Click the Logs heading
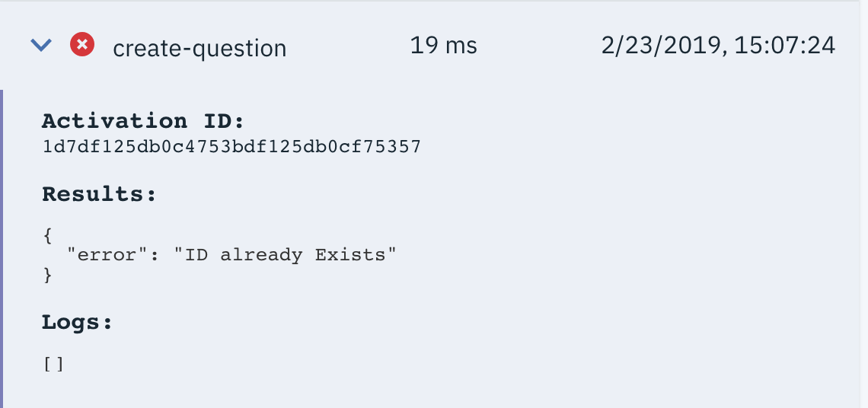The width and height of the screenshot is (868, 408). click(78, 322)
